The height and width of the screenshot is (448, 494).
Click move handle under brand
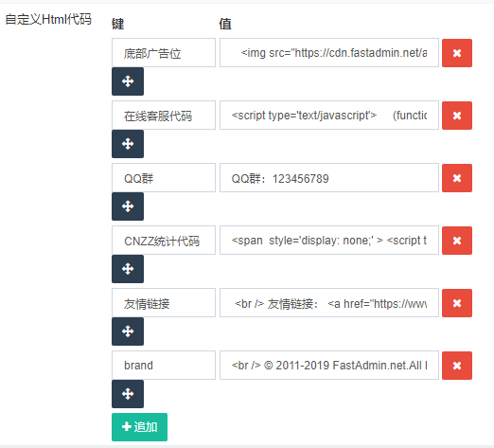click(128, 394)
